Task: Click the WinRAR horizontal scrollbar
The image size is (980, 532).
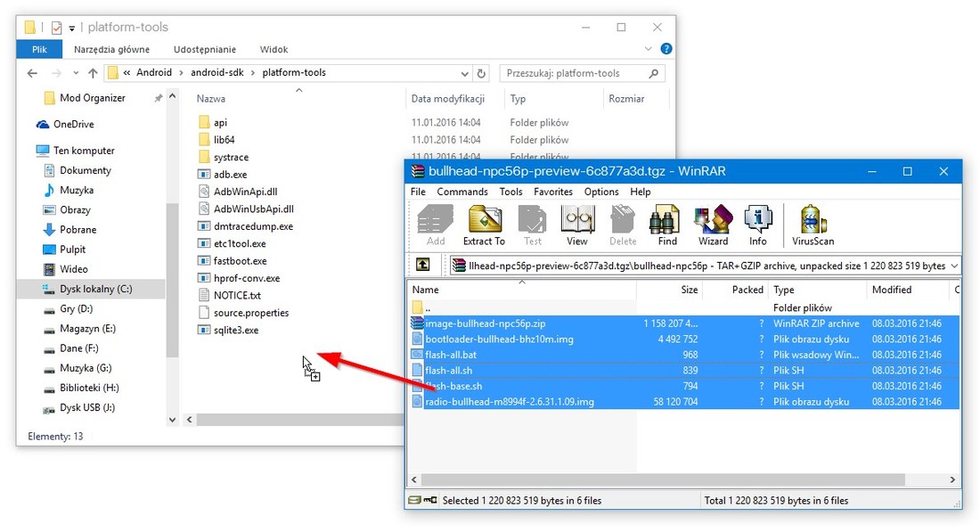Action: coord(663,479)
